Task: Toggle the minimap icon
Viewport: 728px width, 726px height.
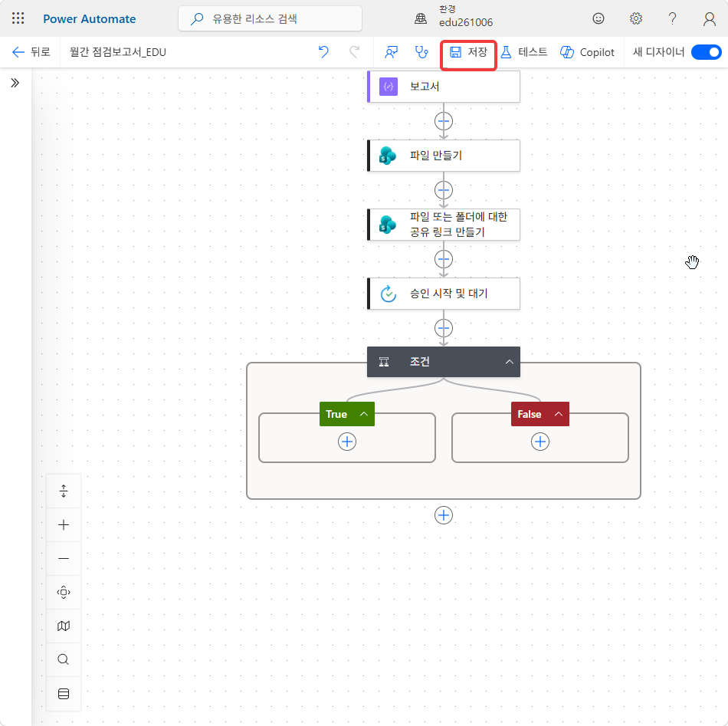Action: click(x=64, y=626)
